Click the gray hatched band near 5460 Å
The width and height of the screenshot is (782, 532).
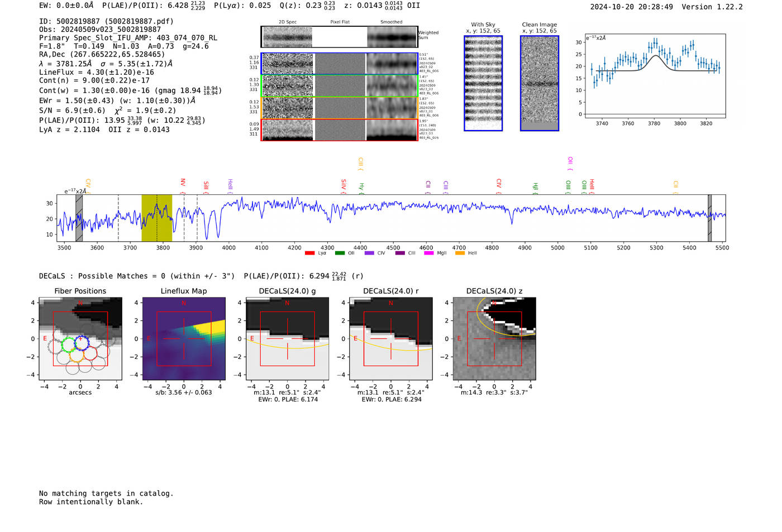pyautogui.click(x=709, y=218)
